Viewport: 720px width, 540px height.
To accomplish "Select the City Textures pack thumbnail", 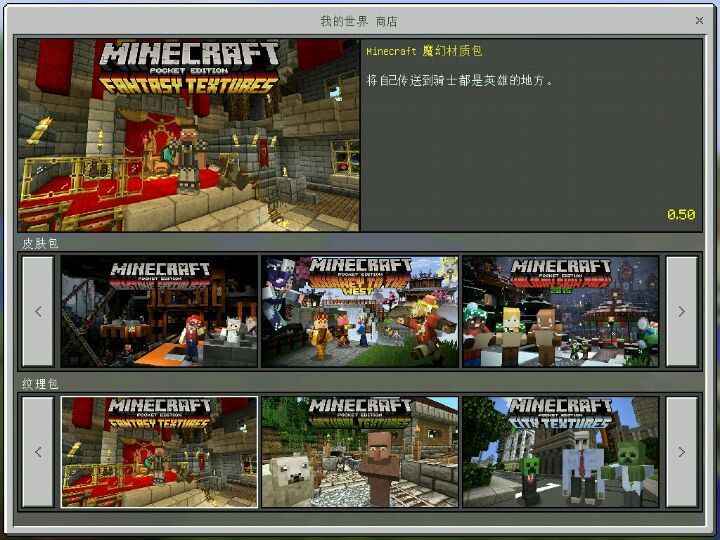I will point(560,452).
